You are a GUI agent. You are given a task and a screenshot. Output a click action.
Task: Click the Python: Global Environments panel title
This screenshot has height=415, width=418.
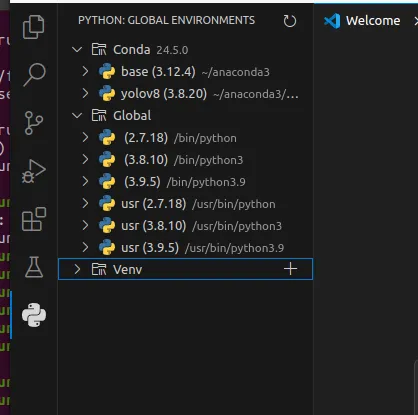click(x=166, y=20)
